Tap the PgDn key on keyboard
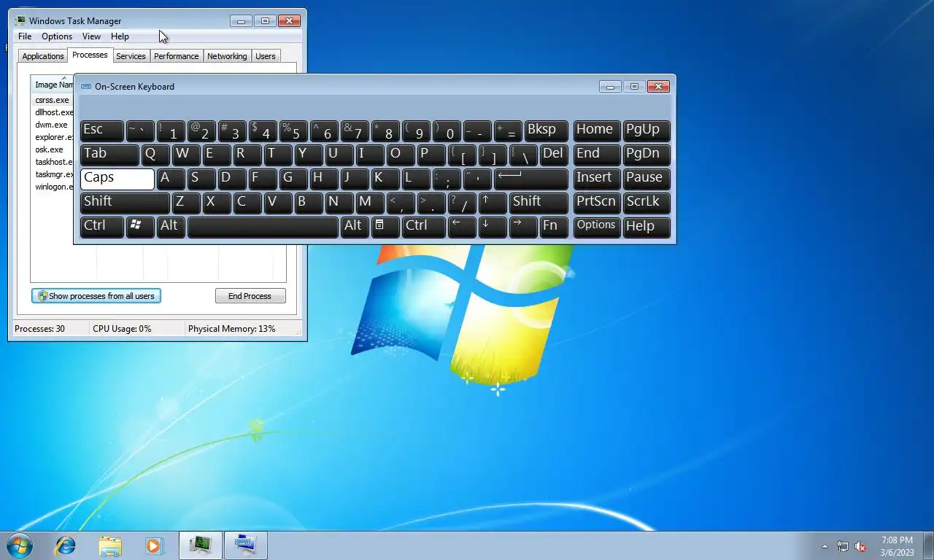The height and width of the screenshot is (560, 934). [646, 155]
